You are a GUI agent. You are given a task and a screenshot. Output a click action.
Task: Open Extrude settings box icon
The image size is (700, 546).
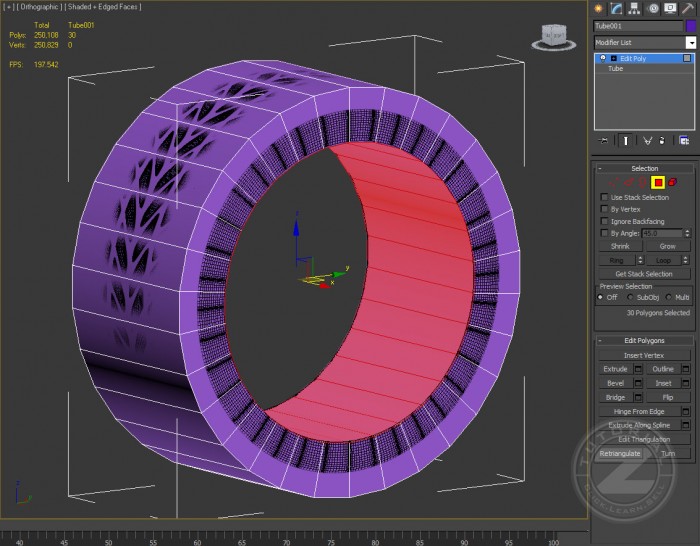[637, 369]
